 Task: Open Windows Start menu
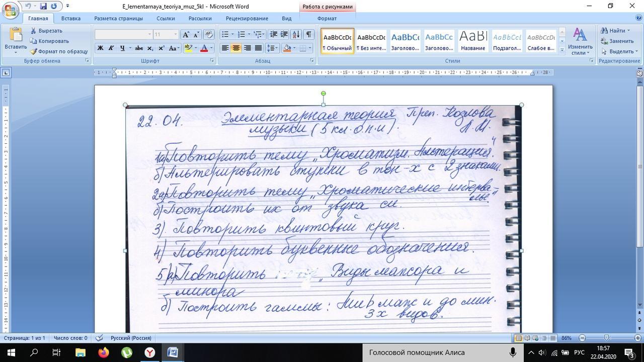(11, 352)
